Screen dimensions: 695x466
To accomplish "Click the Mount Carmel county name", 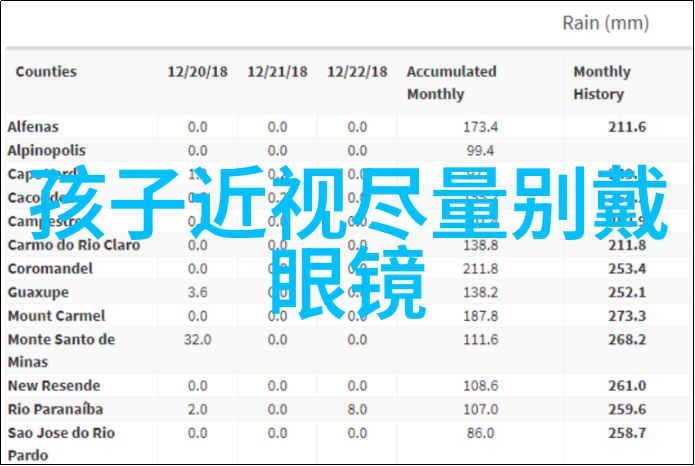I will coord(51,316).
